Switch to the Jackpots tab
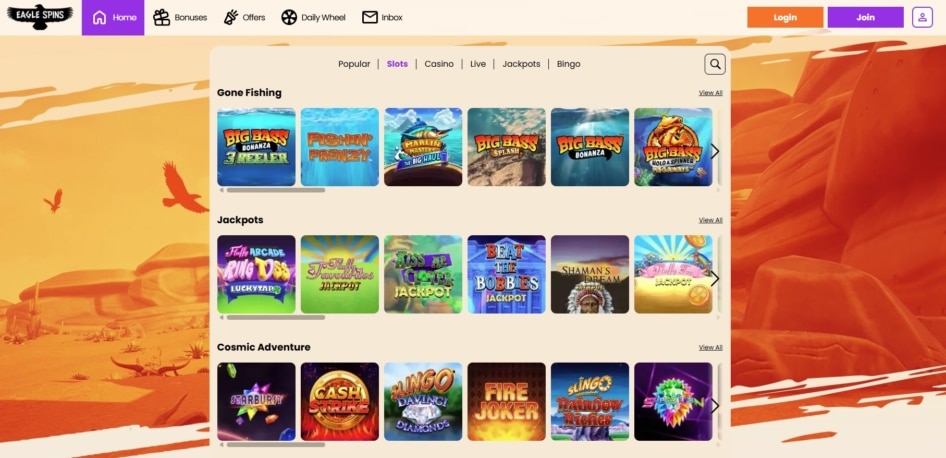Screen dimensions: 946x458 [521, 64]
